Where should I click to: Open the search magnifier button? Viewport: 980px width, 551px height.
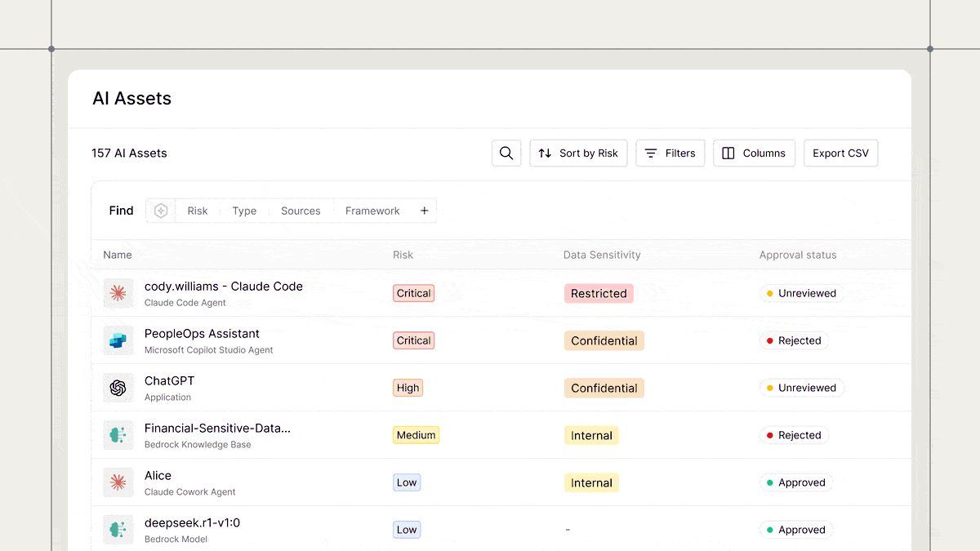(506, 153)
